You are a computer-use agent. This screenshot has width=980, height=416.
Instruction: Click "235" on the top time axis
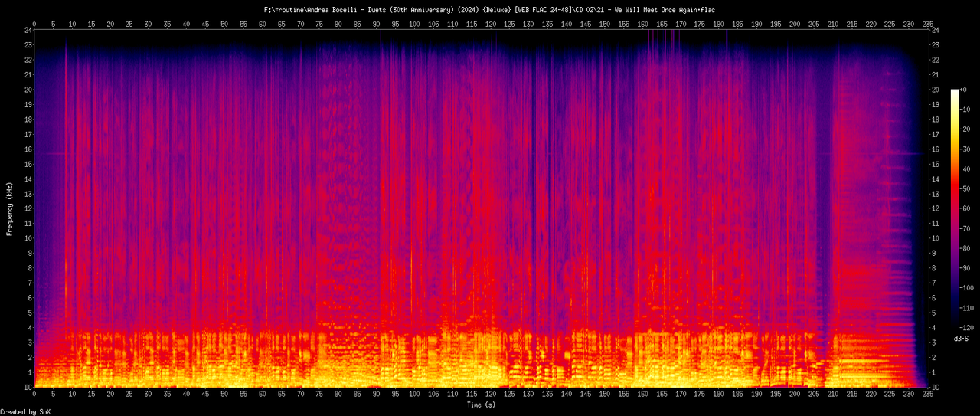[927, 24]
